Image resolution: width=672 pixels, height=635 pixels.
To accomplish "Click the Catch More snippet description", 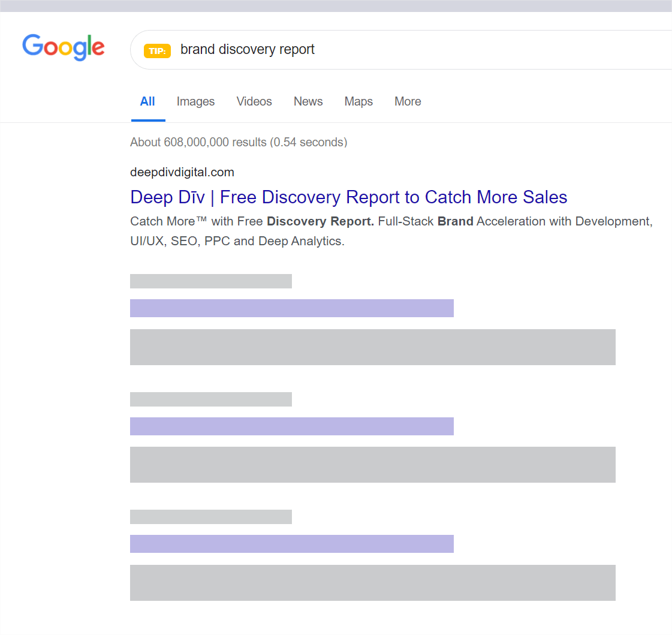I will point(391,231).
